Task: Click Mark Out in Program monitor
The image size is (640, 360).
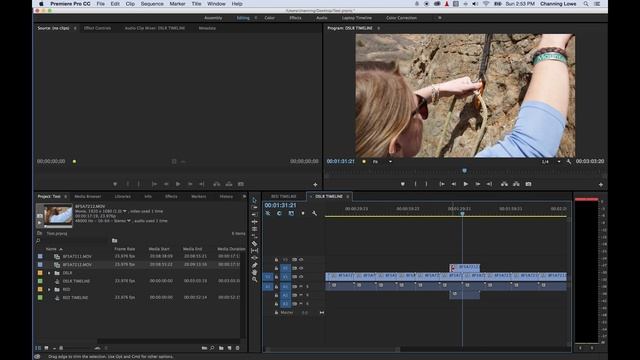Action: click(x=427, y=184)
